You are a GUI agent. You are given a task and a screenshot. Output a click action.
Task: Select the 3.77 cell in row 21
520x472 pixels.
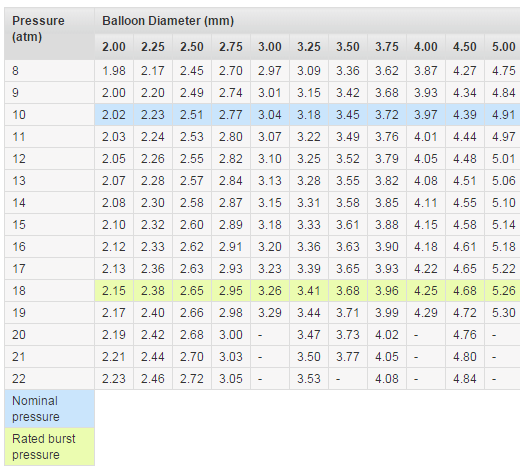348,357
